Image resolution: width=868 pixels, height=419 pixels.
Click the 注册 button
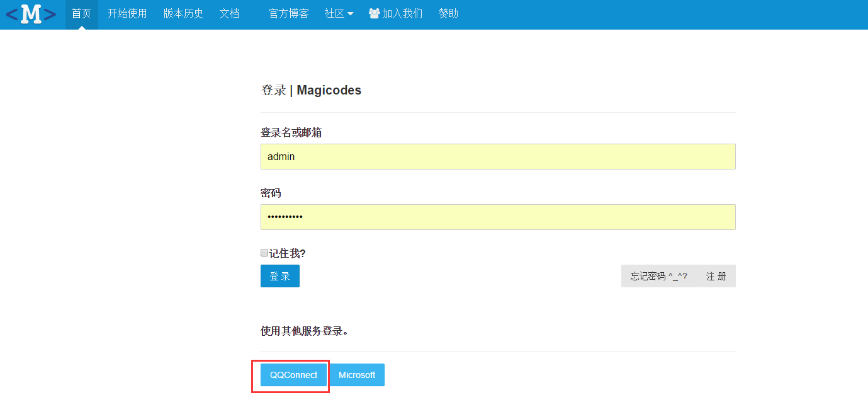[x=716, y=276]
